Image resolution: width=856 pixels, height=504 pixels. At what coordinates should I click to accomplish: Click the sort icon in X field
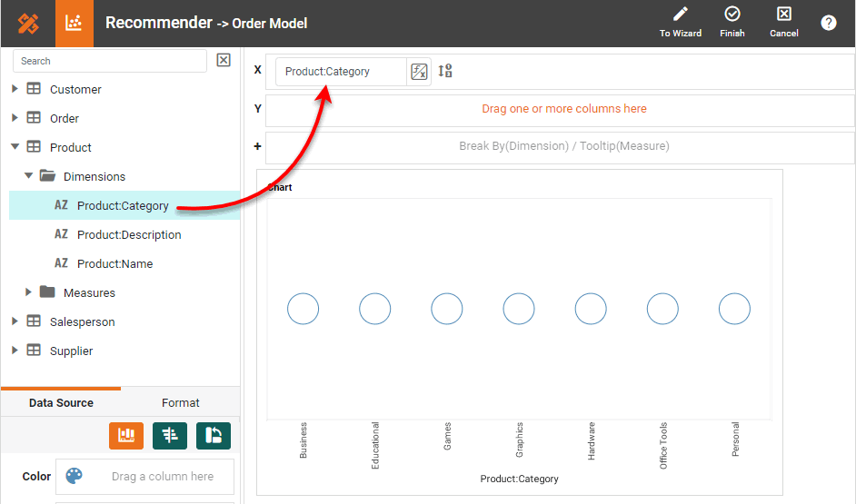click(x=445, y=72)
